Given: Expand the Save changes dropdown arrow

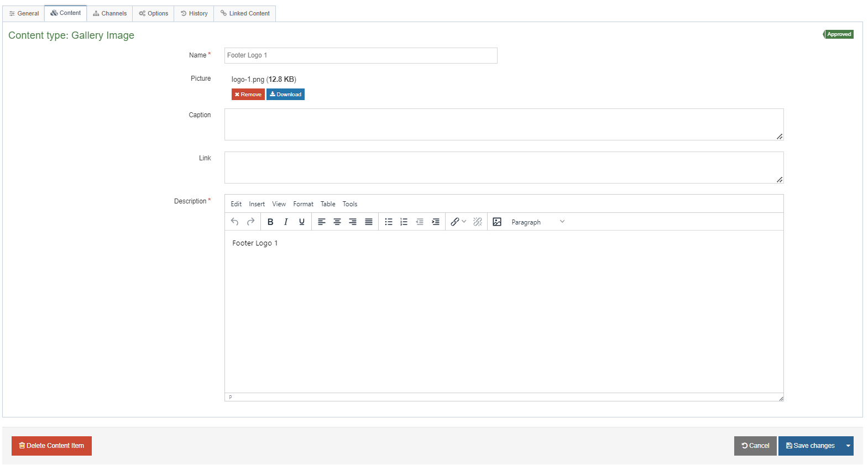Looking at the screenshot, I should click(x=848, y=446).
